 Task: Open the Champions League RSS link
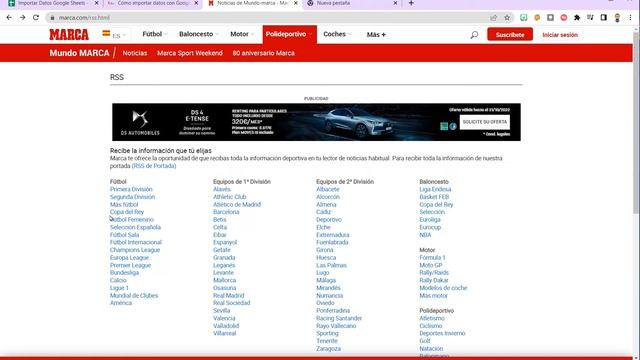135,250
